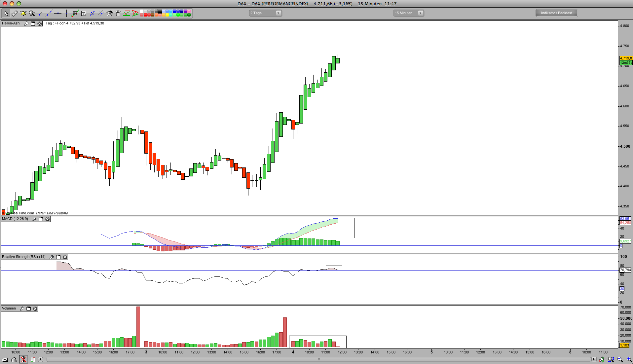
Task: Close the MACD indicator panel
Action: tap(48, 219)
